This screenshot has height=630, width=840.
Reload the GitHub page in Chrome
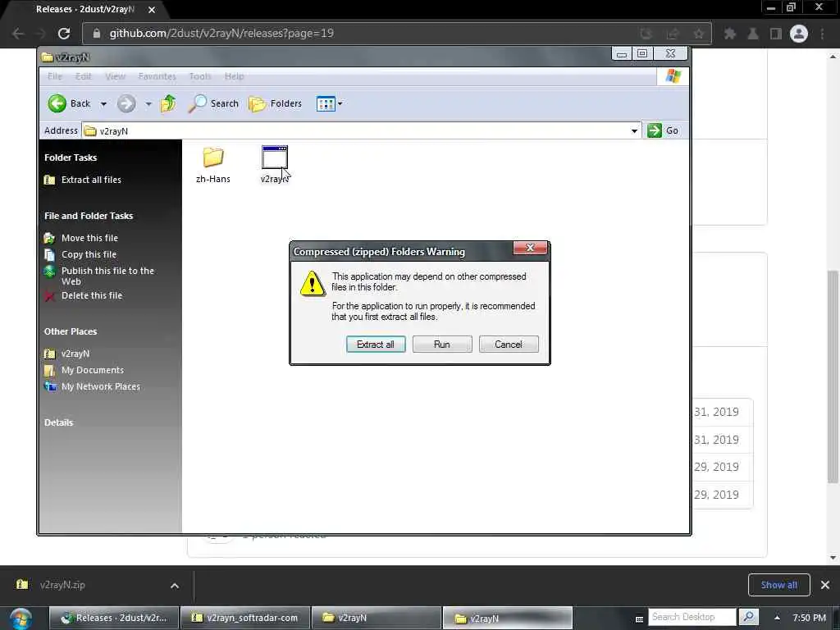click(64, 33)
